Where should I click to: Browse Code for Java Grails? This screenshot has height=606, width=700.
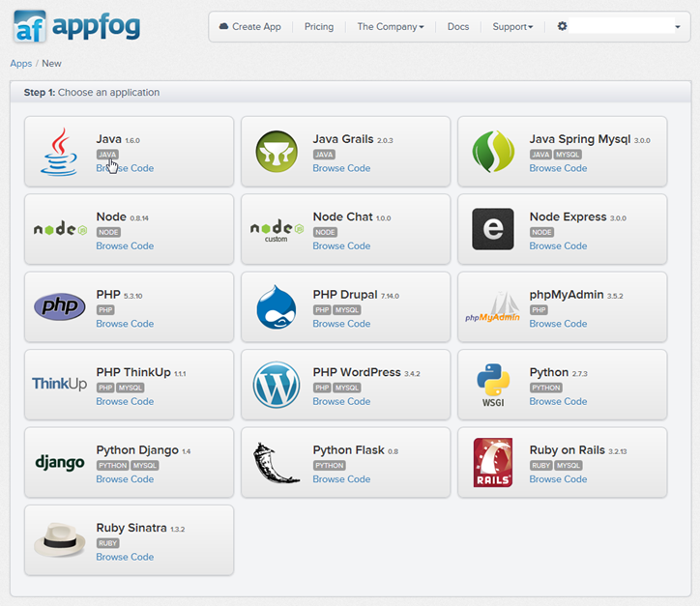coord(341,168)
